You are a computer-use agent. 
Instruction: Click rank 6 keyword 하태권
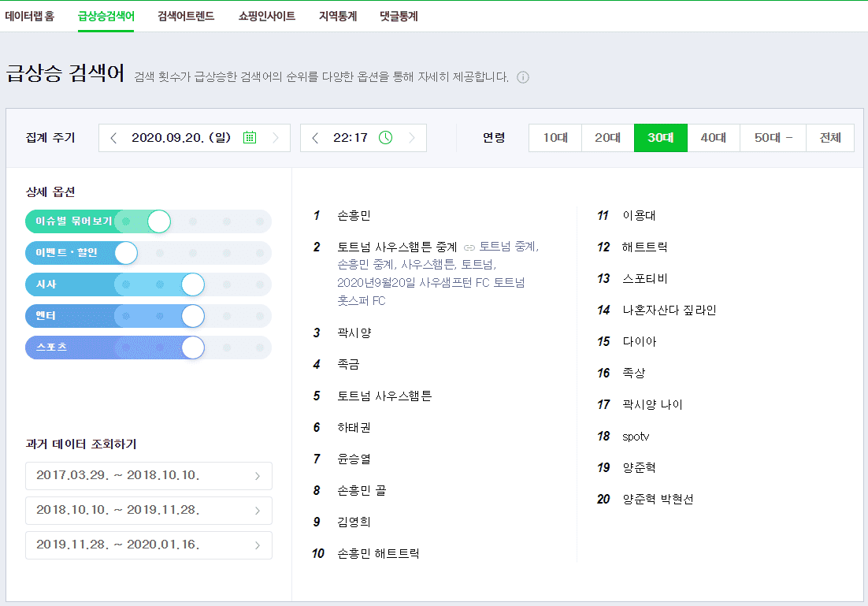tap(354, 428)
